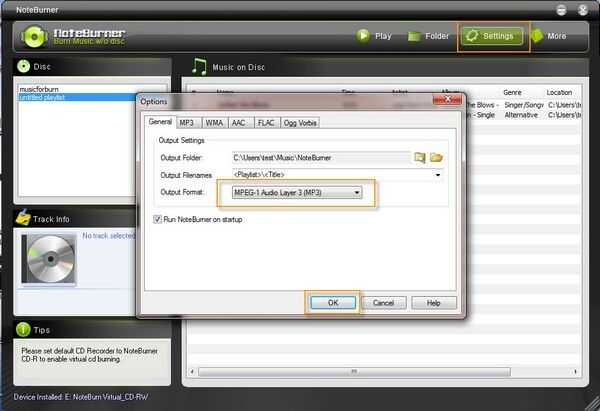This screenshot has height=411, width=600.
Task: Click the Genre column header
Action: pyautogui.click(x=512, y=93)
